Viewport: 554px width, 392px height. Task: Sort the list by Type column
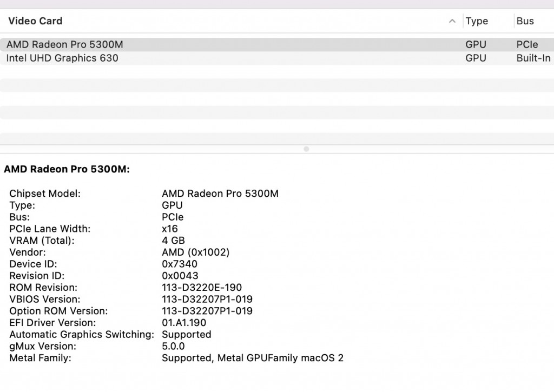[477, 21]
